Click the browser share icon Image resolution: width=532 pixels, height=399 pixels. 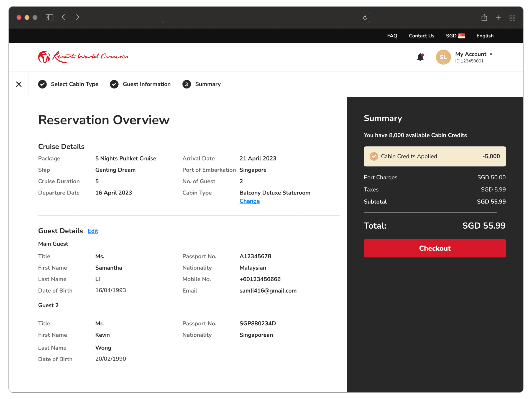484,18
